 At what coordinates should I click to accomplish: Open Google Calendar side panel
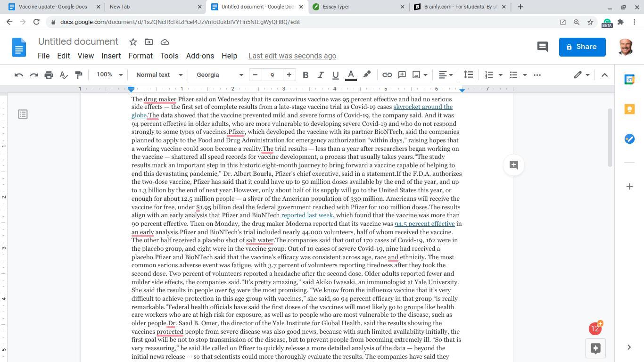629,80
